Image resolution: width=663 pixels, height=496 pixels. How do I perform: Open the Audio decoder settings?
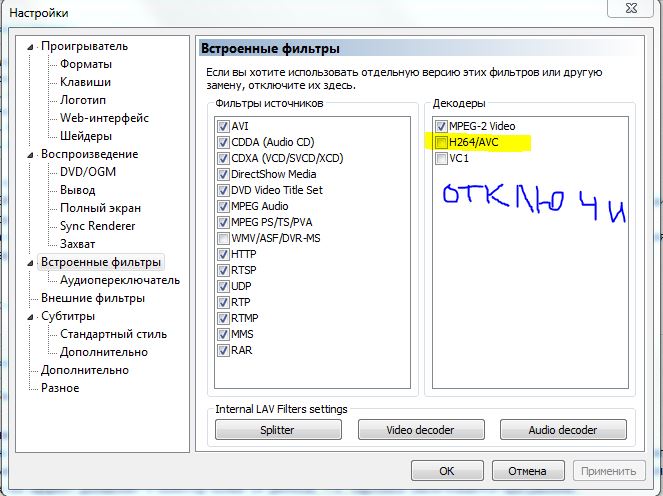(563, 430)
